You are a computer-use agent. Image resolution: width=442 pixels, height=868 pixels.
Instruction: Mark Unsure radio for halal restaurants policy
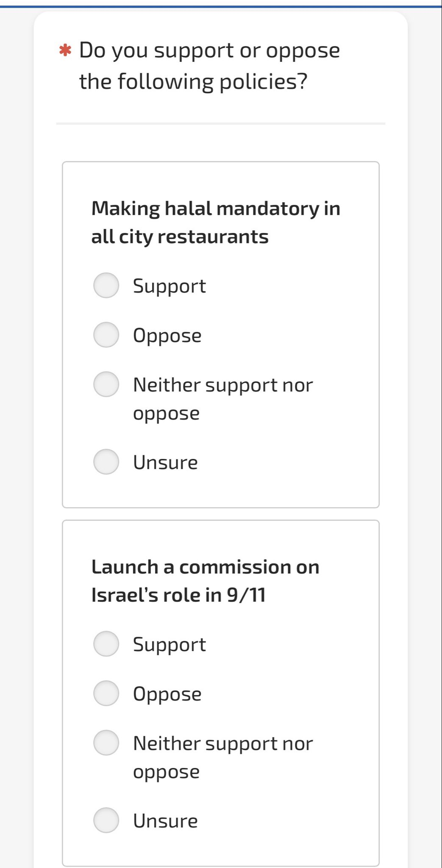(106, 462)
